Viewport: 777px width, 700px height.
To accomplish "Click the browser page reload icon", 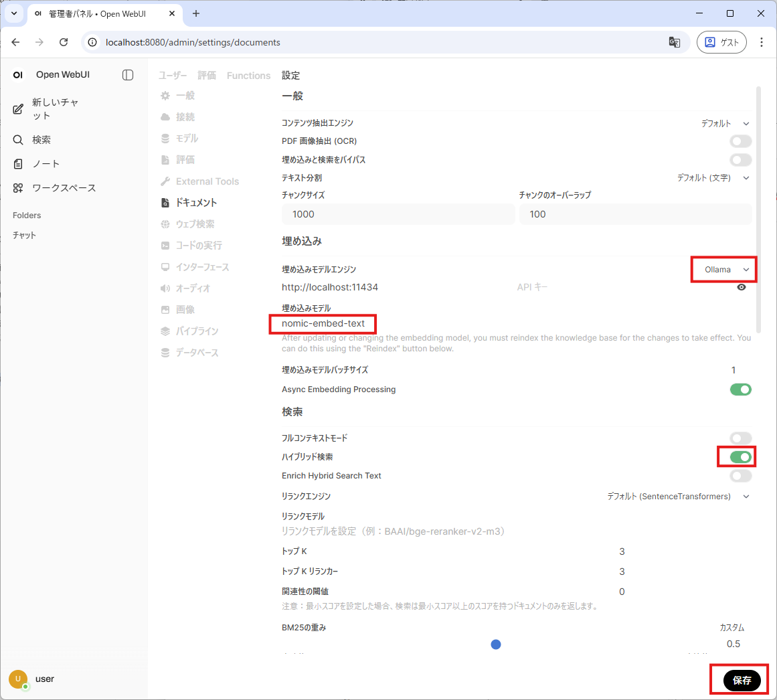I will click(64, 42).
